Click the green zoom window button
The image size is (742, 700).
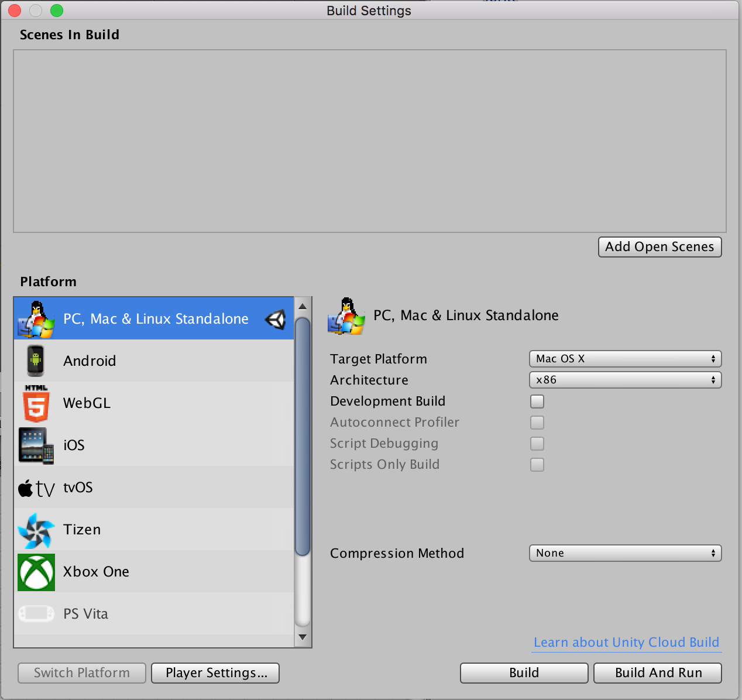coord(57,11)
